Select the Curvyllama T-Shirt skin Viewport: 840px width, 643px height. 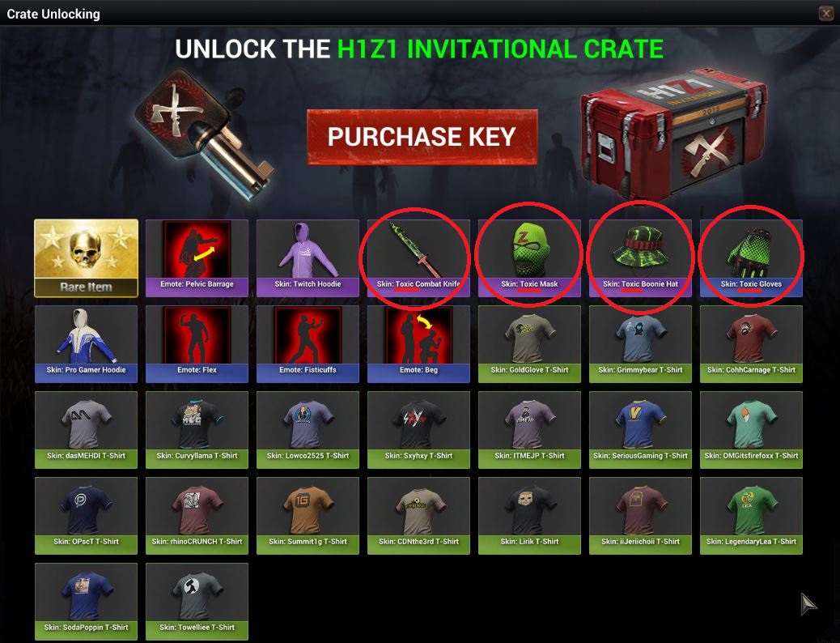[x=197, y=429]
